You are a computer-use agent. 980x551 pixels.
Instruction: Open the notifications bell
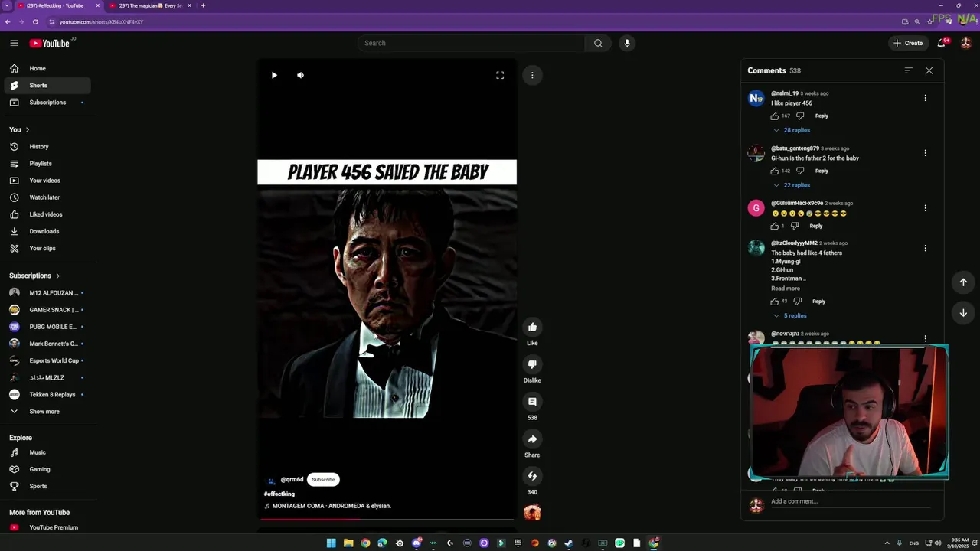coord(942,43)
